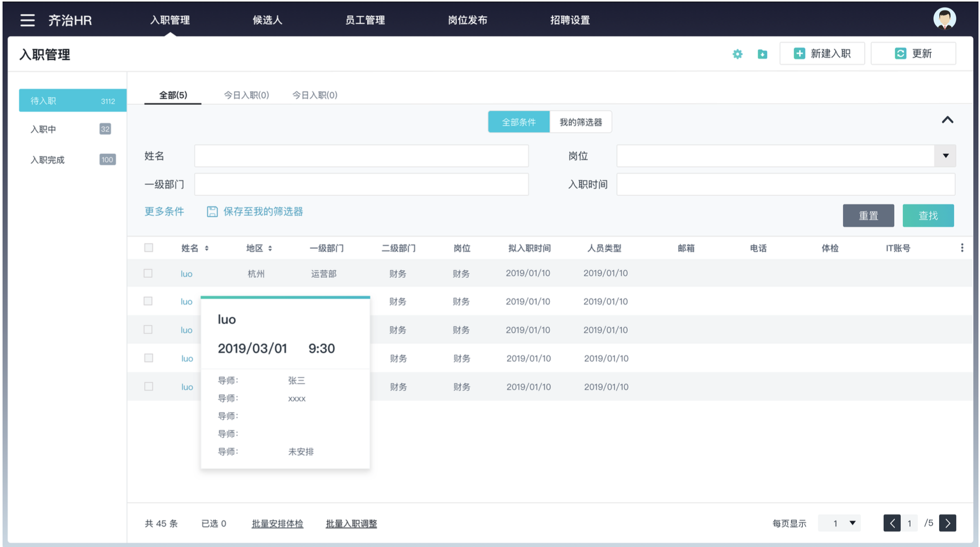
Task: Open the 岗位发布 top menu
Action: pyautogui.click(x=468, y=20)
